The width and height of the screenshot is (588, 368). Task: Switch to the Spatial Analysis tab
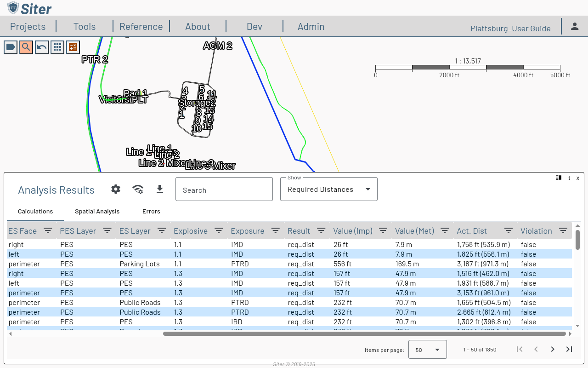[x=97, y=211]
